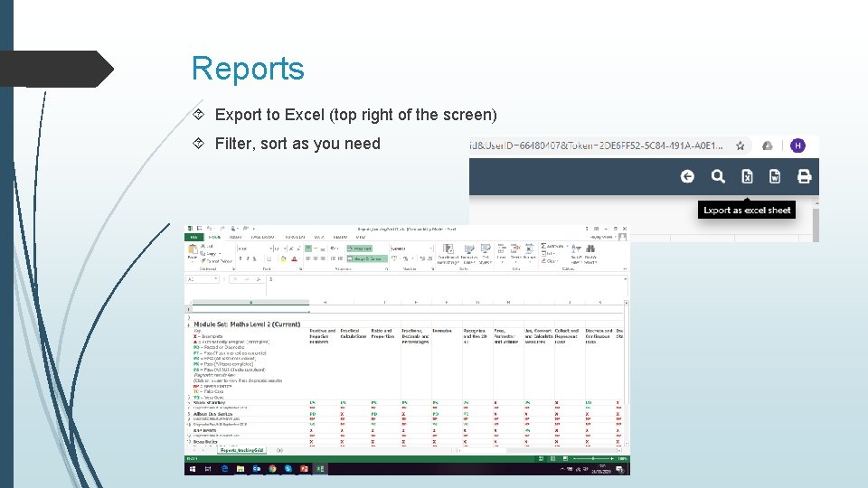Image resolution: width=868 pixels, height=488 pixels.
Task: Click Conditional Formatting in the Excel ribbon
Action: coord(448,254)
